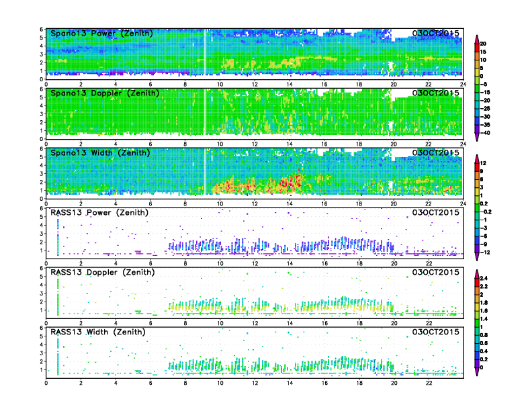This screenshot has height=411, width=532.
Task: Click the -35 label on the top colorbar
Action: (x=485, y=125)
